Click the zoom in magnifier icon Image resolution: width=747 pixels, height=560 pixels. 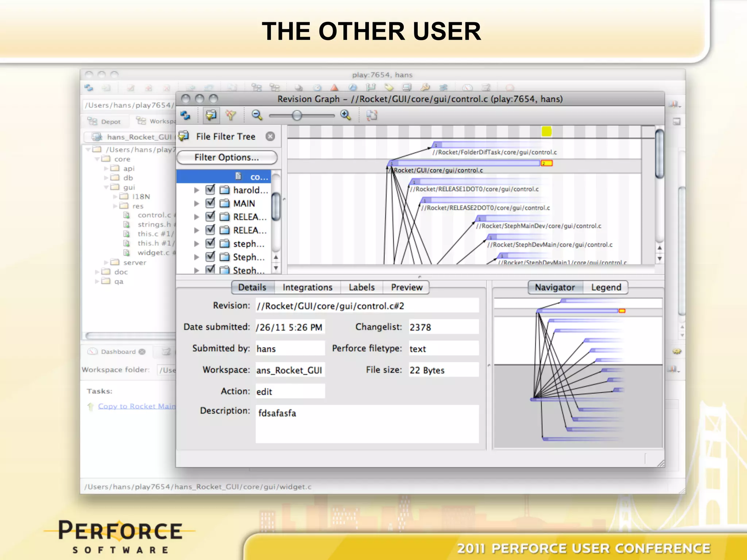[x=345, y=116]
